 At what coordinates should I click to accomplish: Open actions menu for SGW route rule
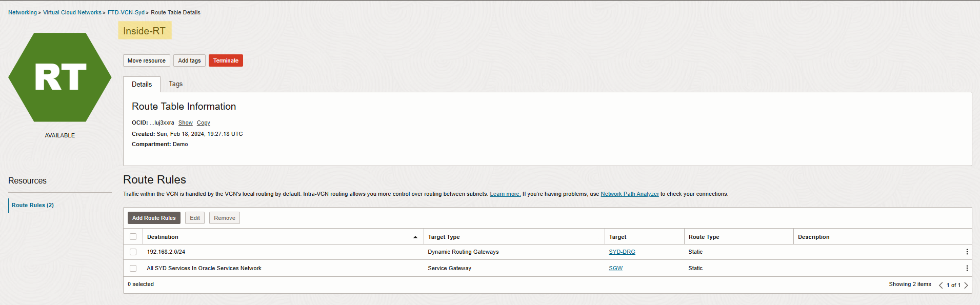pos(967,268)
